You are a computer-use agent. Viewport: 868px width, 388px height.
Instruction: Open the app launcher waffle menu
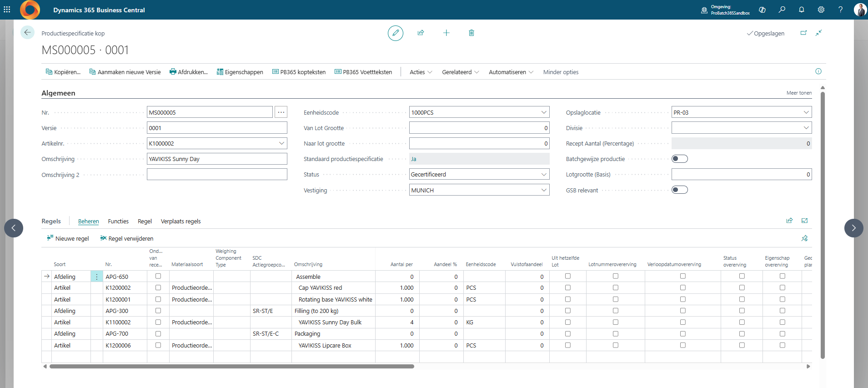click(x=7, y=10)
